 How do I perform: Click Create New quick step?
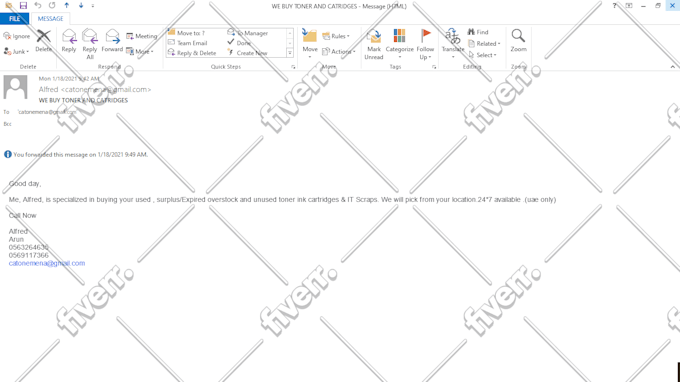click(248, 53)
